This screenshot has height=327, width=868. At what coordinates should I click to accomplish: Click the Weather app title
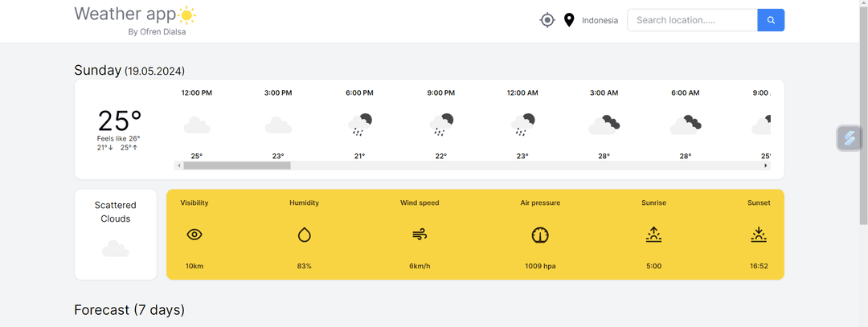point(125,14)
